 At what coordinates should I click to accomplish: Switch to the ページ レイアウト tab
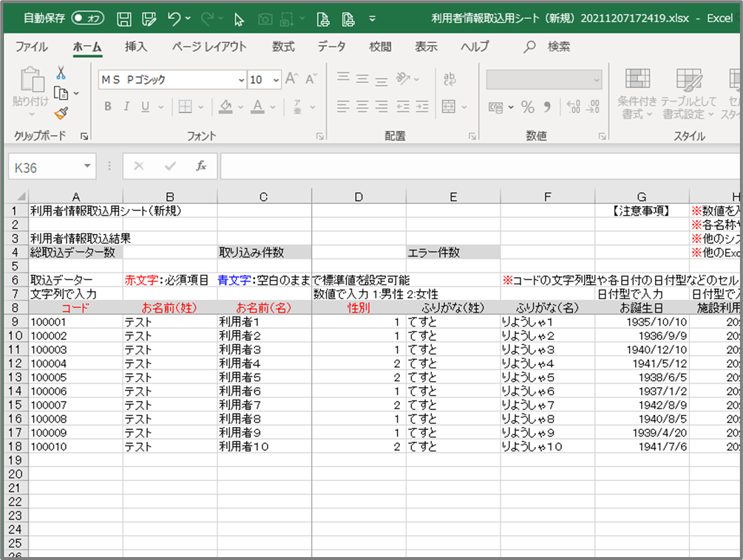coord(209,47)
